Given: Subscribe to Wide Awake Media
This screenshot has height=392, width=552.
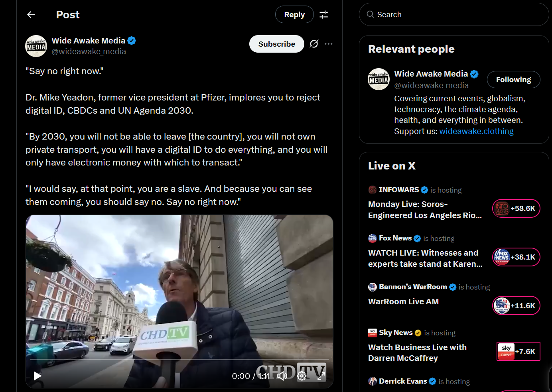Looking at the screenshot, I should click(x=277, y=44).
